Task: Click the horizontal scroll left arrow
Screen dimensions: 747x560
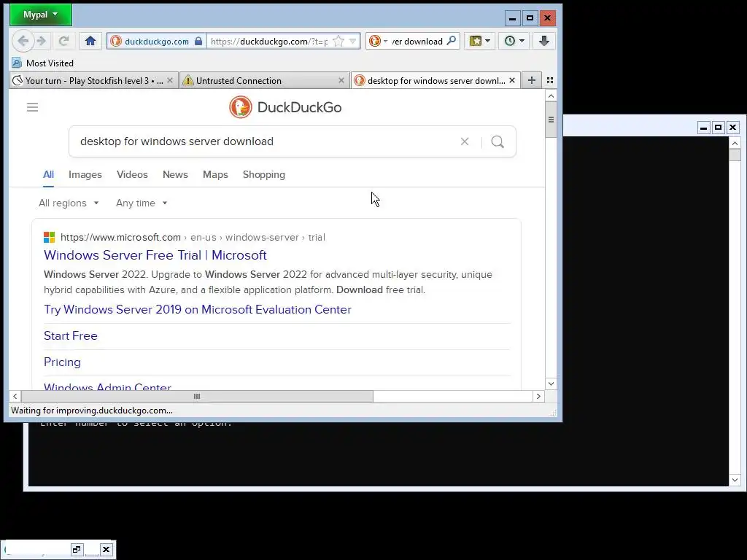Action: [x=15, y=396]
